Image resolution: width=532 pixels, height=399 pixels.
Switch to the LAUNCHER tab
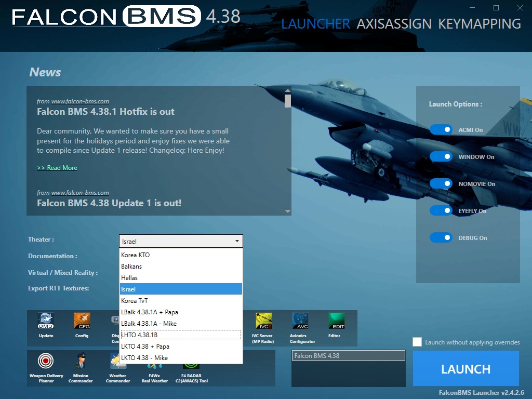click(x=315, y=24)
